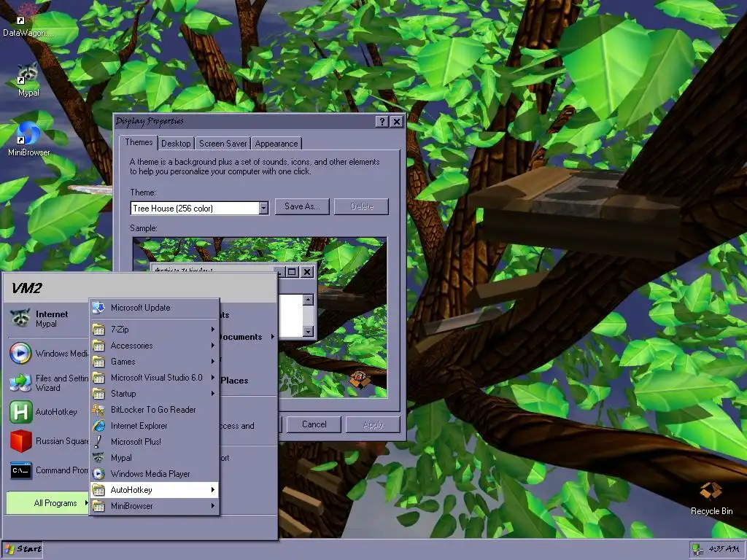Expand the AutoHotkey submenu arrow
Screen dimensions: 747x560
(213, 490)
